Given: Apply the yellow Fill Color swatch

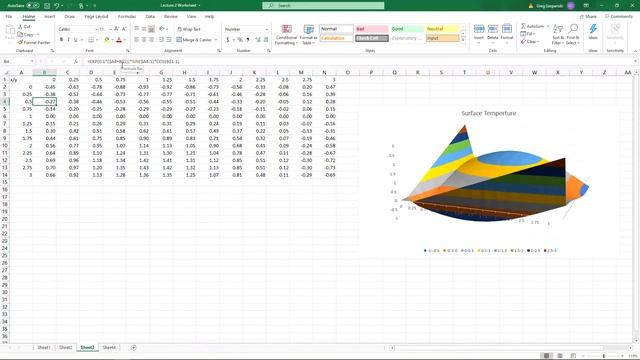Looking at the screenshot, I should [107, 40].
